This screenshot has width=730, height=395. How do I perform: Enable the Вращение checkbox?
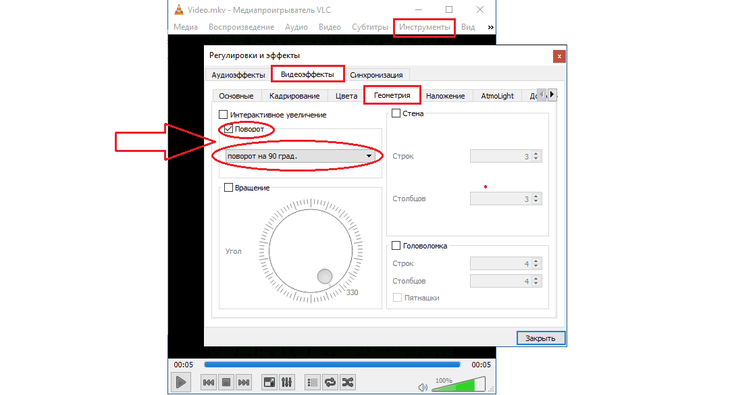click(229, 188)
